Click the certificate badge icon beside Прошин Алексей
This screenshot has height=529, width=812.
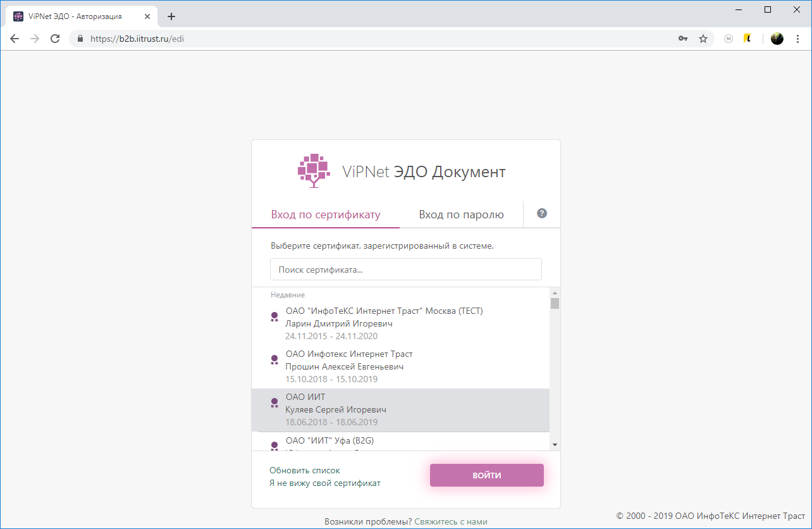274,359
